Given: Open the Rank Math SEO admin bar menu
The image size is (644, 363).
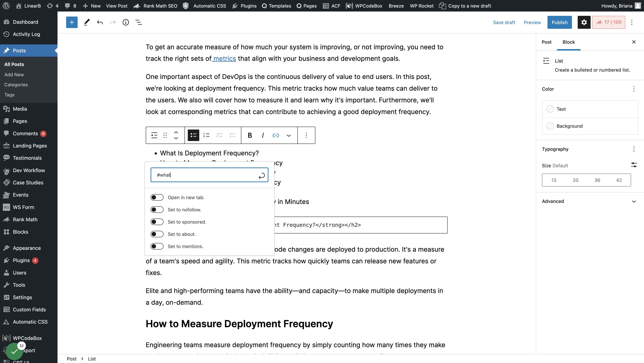Looking at the screenshot, I should (155, 6).
